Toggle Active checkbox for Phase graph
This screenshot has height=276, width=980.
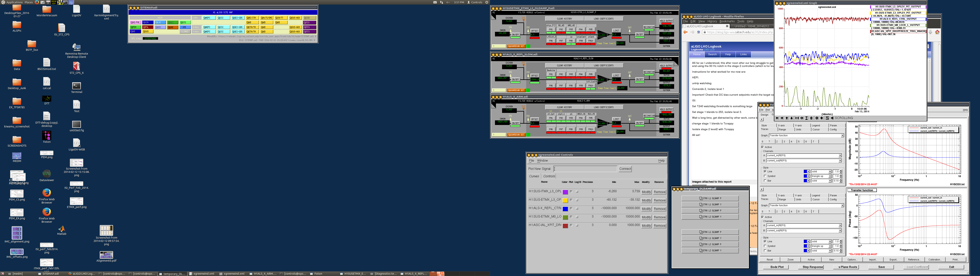(x=762, y=217)
